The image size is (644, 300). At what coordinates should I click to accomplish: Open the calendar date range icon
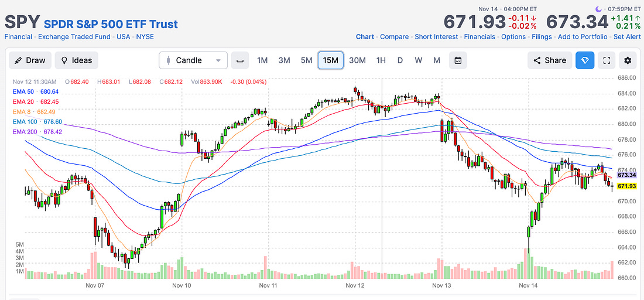pos(458,60)
